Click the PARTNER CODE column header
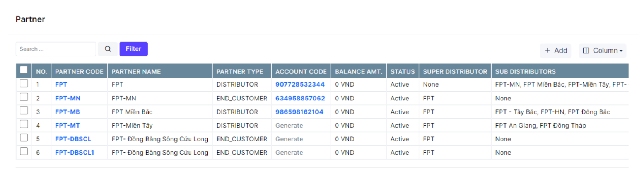Viewport: 644px width, 177px height. (79, 71)
